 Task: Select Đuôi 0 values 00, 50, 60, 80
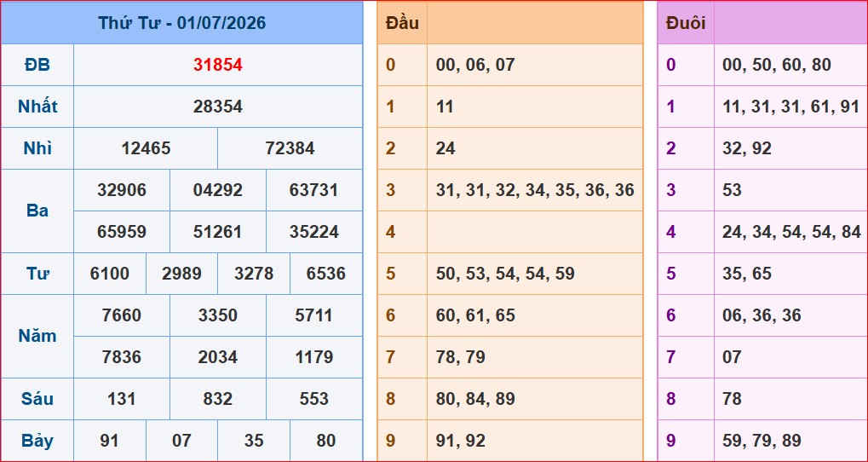coord(776,65)
